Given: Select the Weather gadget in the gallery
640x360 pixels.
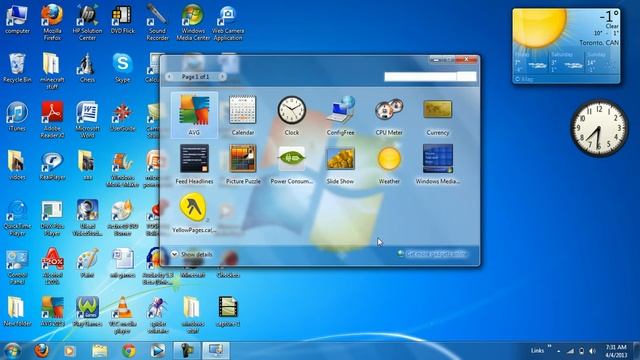Looking at the screenshot, I should [389, 164].
